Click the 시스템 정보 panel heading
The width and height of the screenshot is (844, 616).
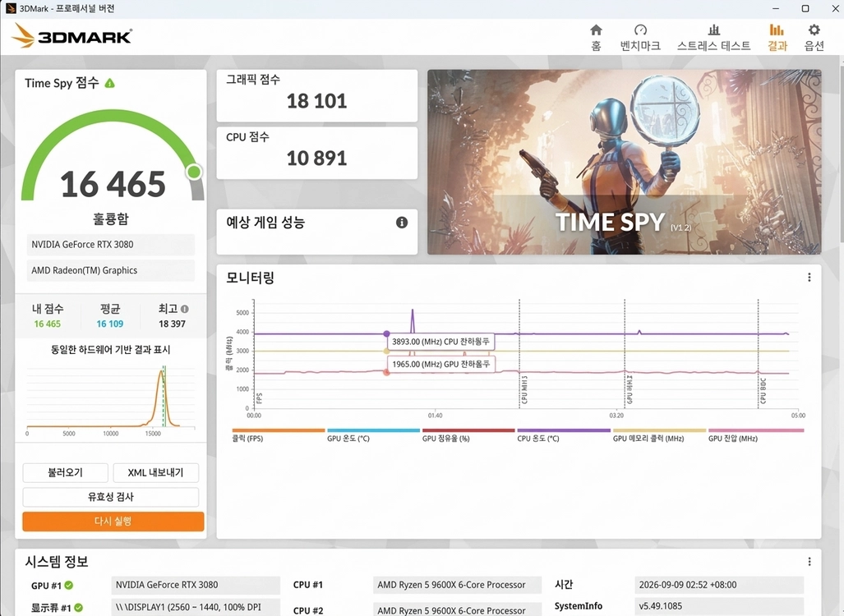coord(57,562)
